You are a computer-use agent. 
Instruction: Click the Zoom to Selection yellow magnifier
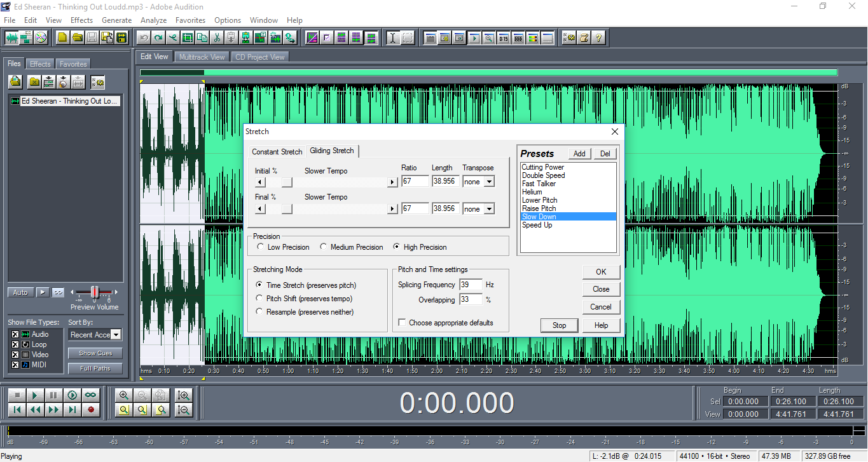tap(124, 410)
